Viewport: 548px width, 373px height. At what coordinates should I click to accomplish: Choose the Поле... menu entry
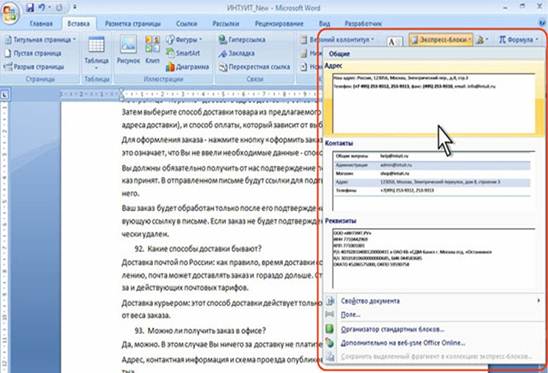pyautogui.click(x=433, y=315)
